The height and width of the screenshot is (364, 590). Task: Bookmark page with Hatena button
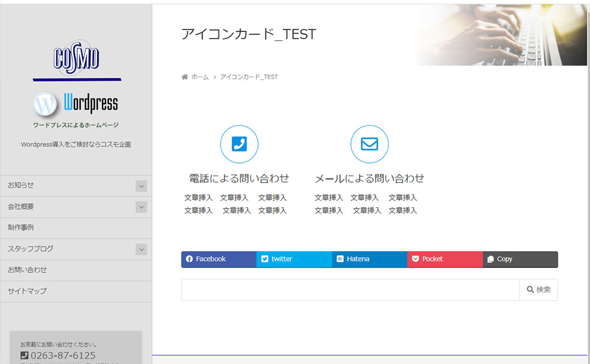(x=369, y=259)
